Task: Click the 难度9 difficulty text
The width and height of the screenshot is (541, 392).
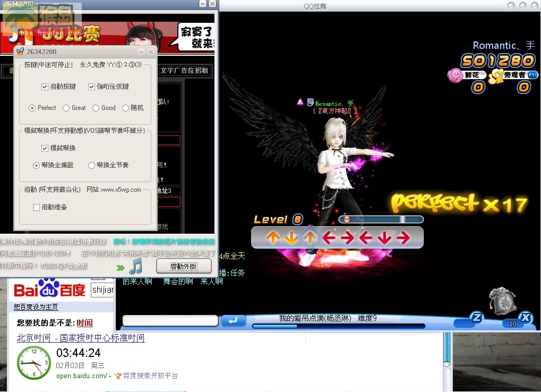Action: point(367,318)
